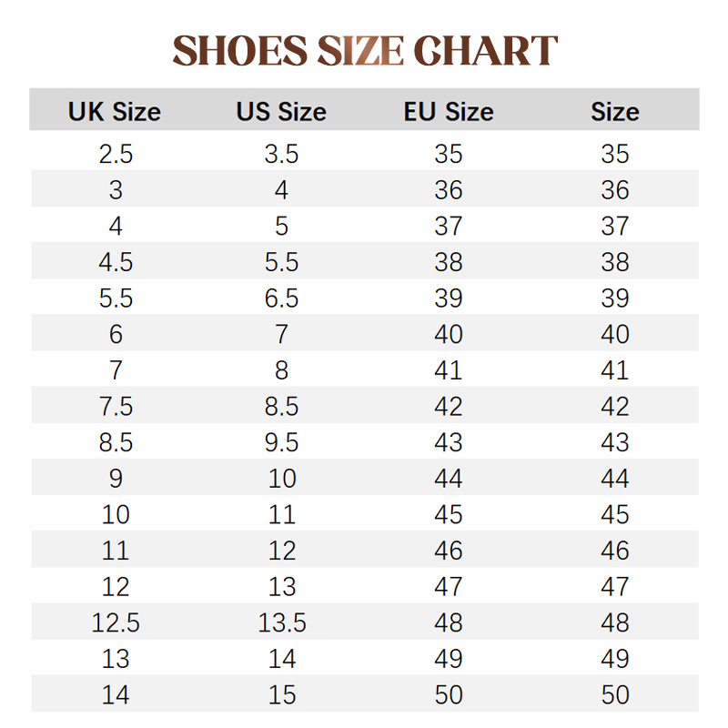Select 50 in the rightmost Size column
This screenshot has width=728, height=728.
click(x=615, y=695)
